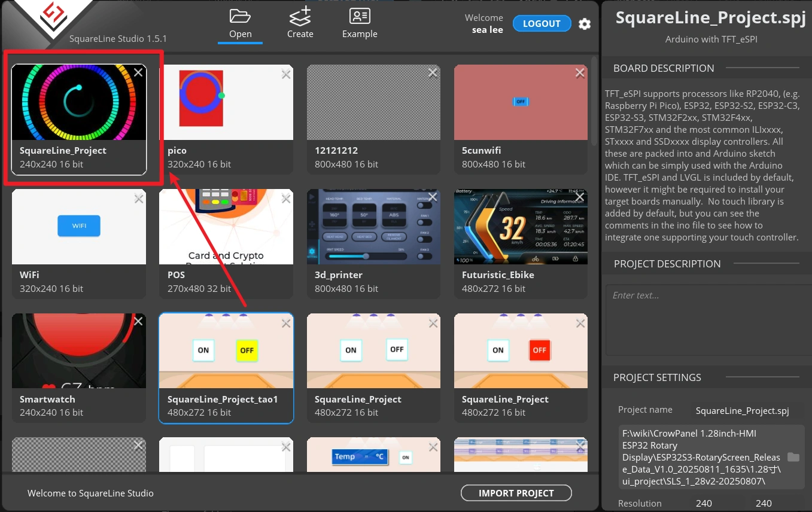
Task: Remove the WiFi project with its X
Action: [x=139, y=199]
